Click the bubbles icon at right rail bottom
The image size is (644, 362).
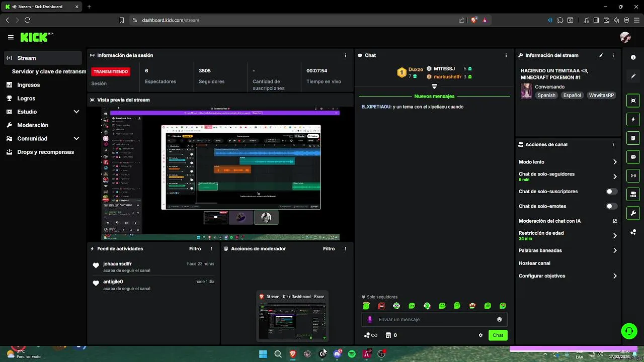pyautogui.click(x=633, y=232)
